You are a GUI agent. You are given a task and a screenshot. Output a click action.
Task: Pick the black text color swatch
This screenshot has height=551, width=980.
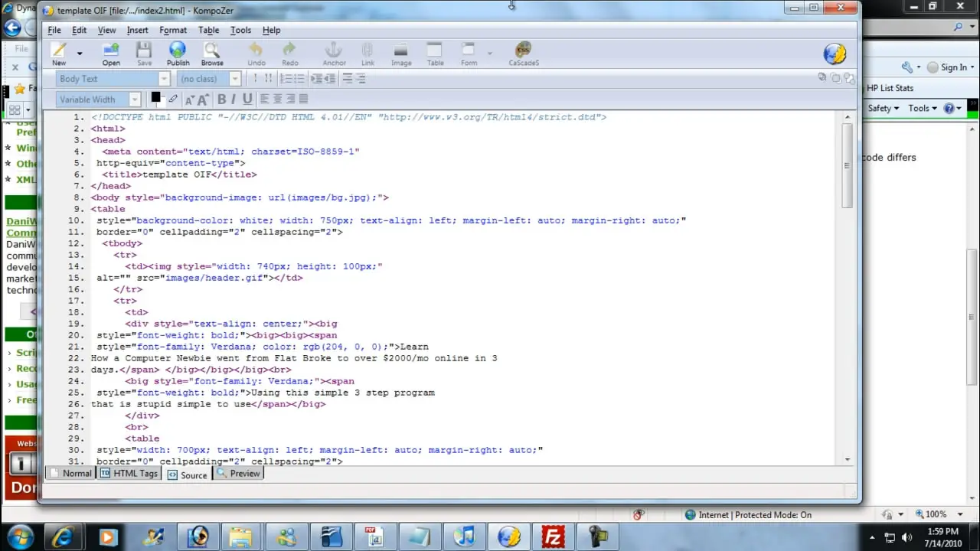156,97
